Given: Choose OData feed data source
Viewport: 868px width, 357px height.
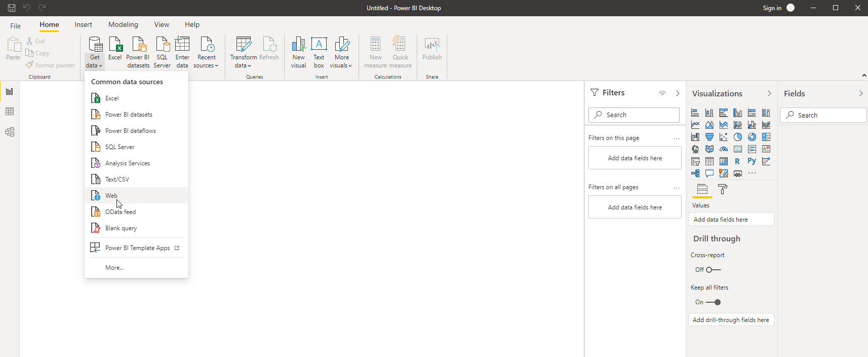Looking at the screenshot, I should pyautogui.click(x=136, y=211).
